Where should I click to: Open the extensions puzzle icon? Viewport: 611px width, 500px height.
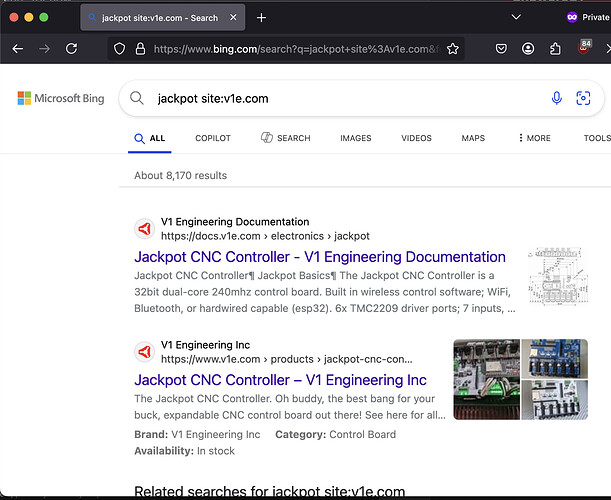point(555,49)
